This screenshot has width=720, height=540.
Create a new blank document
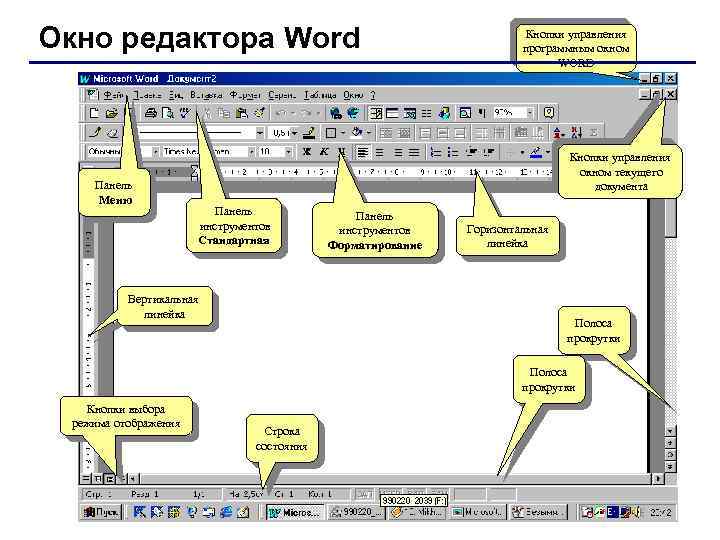94,112
